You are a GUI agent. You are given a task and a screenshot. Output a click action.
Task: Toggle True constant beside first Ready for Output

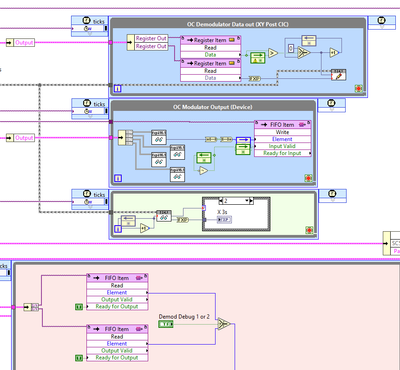[79, 307]
